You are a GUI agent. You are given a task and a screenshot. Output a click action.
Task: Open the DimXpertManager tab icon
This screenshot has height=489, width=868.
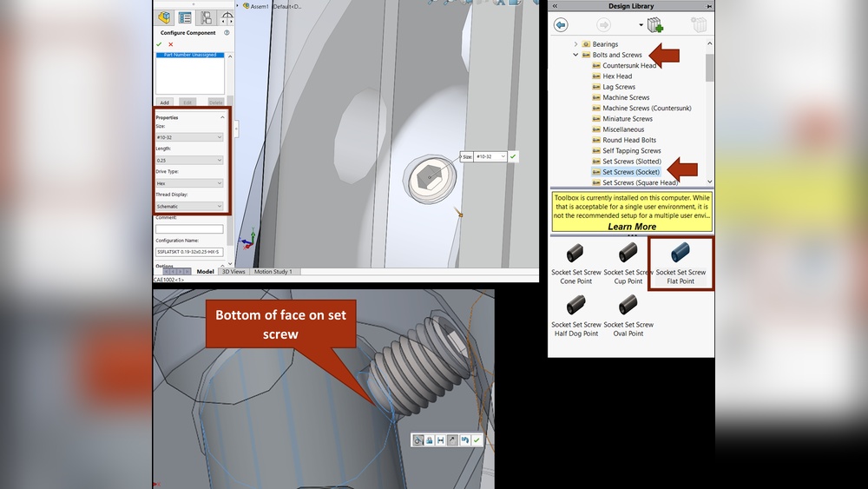pos(227,17)
